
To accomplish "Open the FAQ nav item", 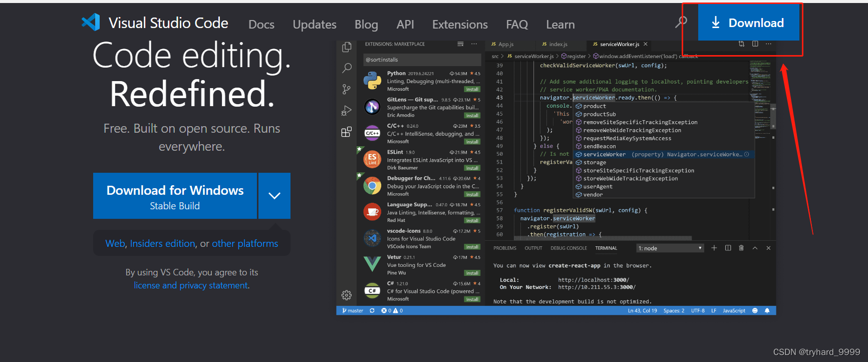I will tap(517, 24).
